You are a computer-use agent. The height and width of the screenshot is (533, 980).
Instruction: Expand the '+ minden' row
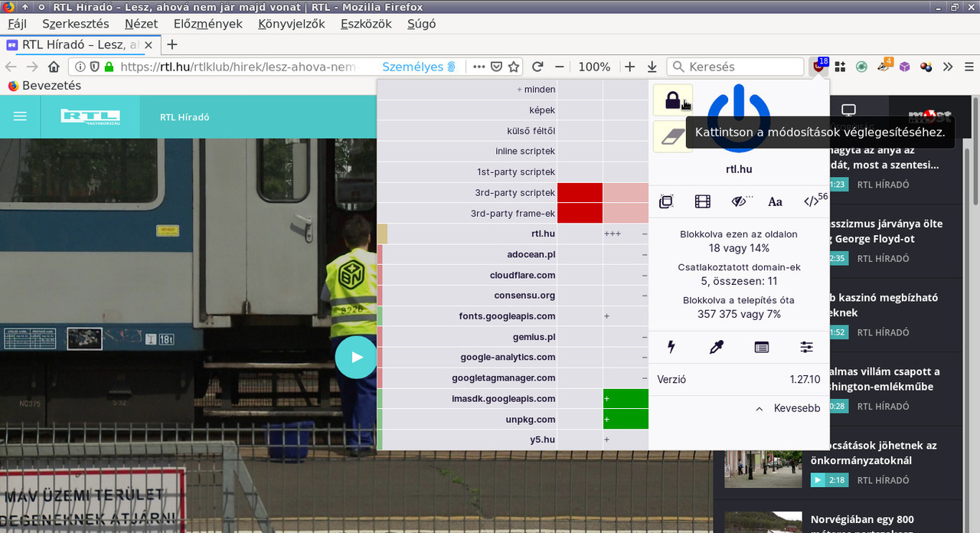click(x=468, y=90)
